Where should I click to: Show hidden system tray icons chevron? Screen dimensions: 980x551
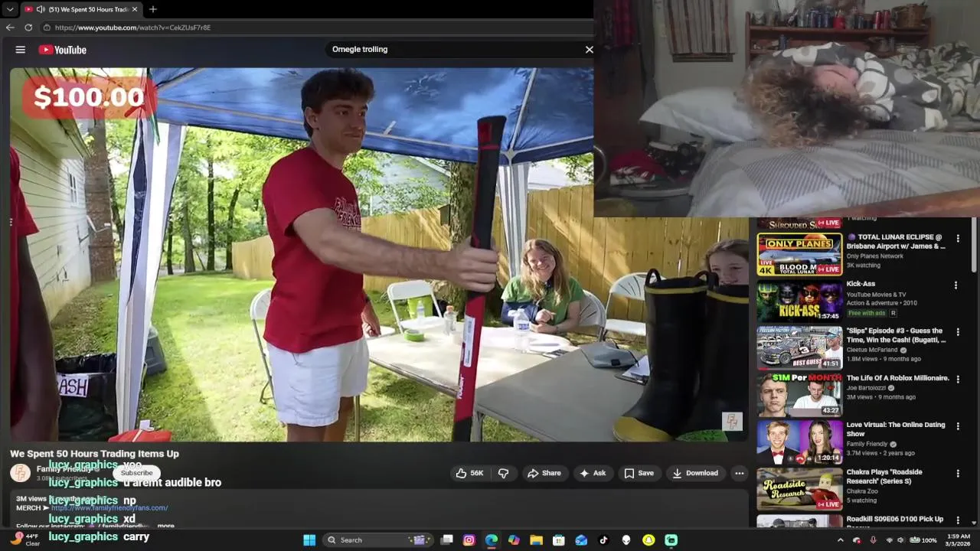840,540
